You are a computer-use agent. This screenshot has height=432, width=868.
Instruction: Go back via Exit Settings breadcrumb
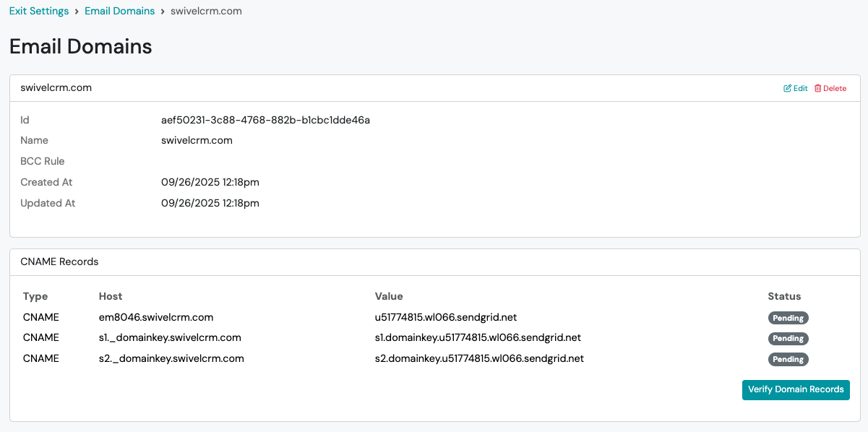tap(39, 11)
